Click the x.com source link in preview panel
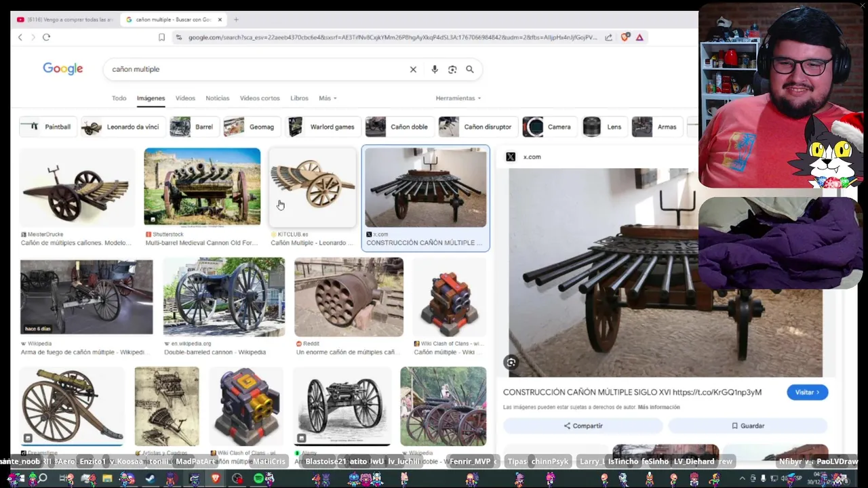Viewport: 868px width, 488px height. [524, 157]
